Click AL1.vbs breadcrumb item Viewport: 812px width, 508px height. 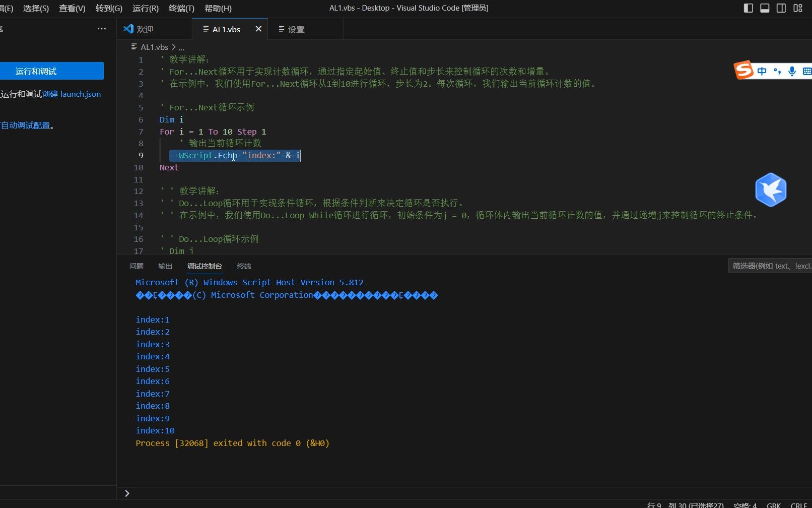point(154,47)
